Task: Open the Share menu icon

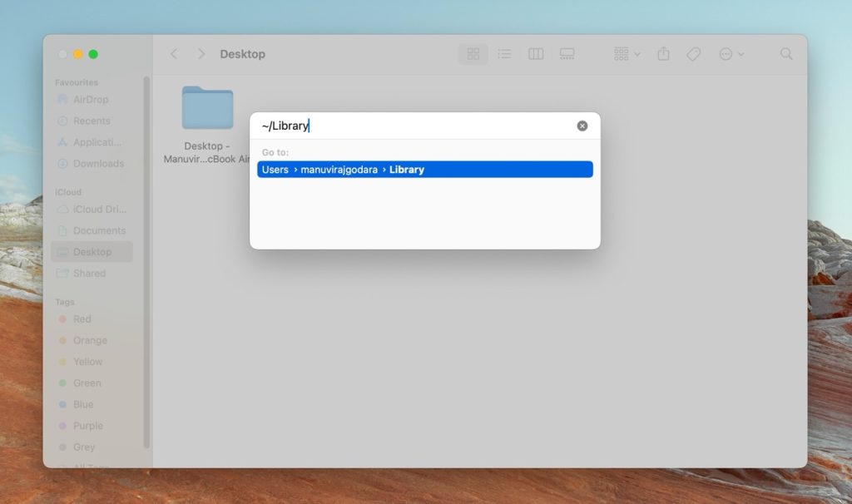Action: (x=663, y=53)
